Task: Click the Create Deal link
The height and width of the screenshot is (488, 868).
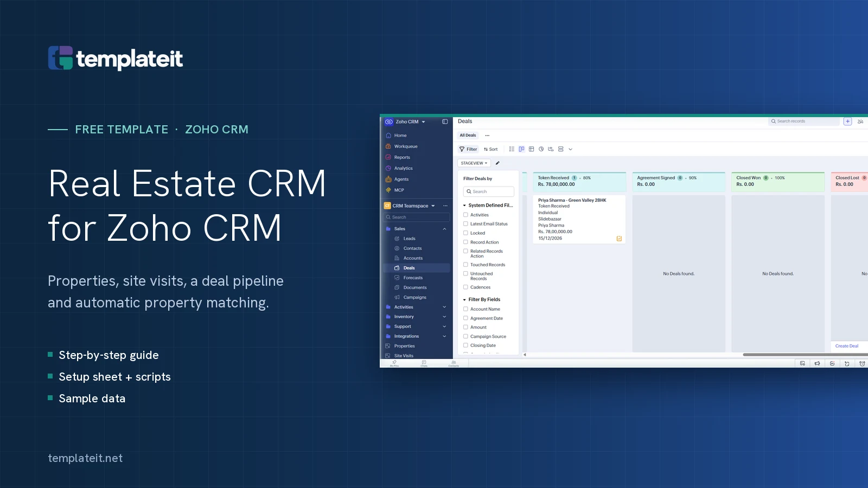Action: click(847, 346)
